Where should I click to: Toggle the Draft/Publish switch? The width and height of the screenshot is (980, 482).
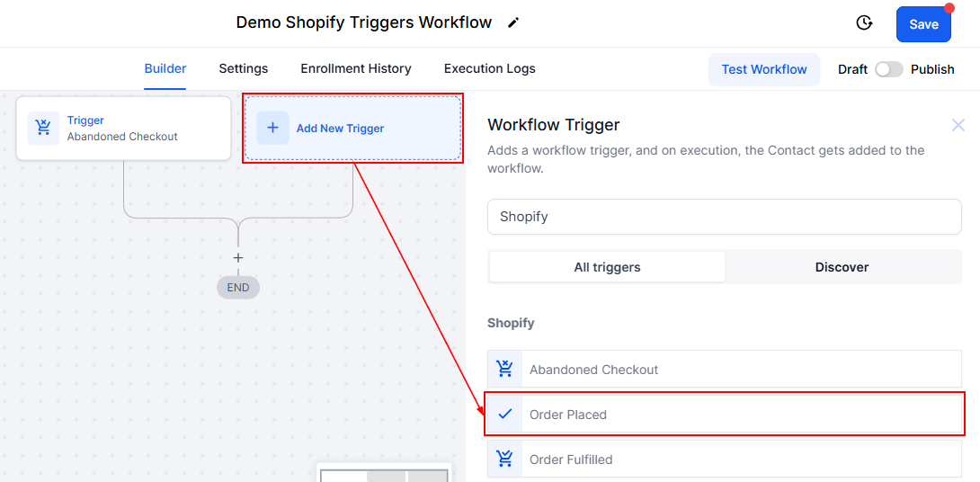pos(888,69)
